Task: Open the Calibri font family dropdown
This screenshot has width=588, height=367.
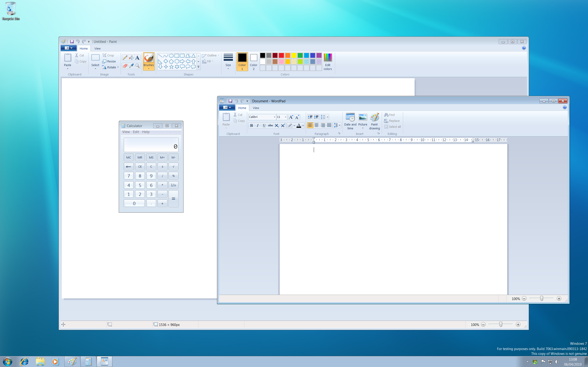Action: click(274, 117)
